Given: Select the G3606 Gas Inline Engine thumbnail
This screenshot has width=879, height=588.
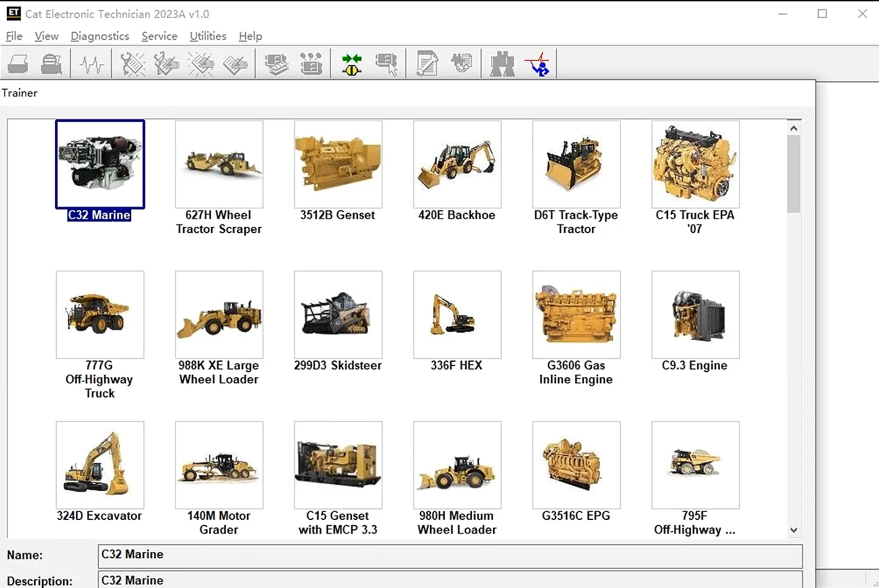Looking at the screenshot, I should 577,315.
